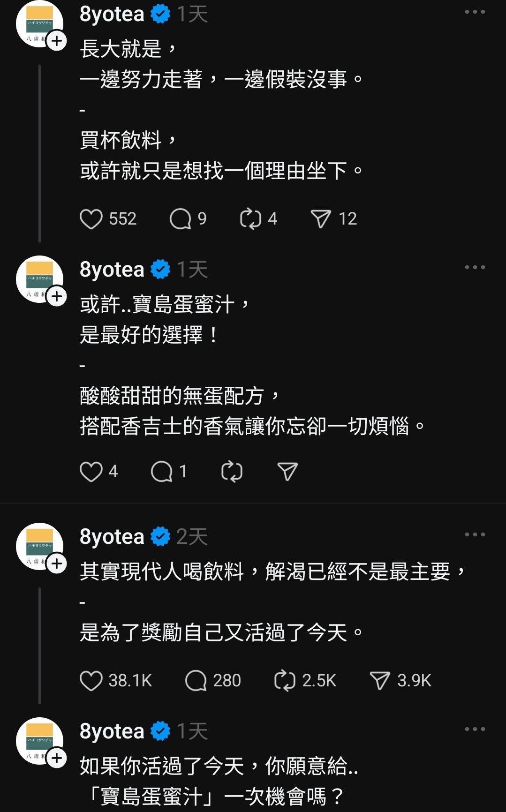506x812 pixels.
Task: Open three-dot menu on 或許..寶島蛋蜜汁 post
Action: 475,267
